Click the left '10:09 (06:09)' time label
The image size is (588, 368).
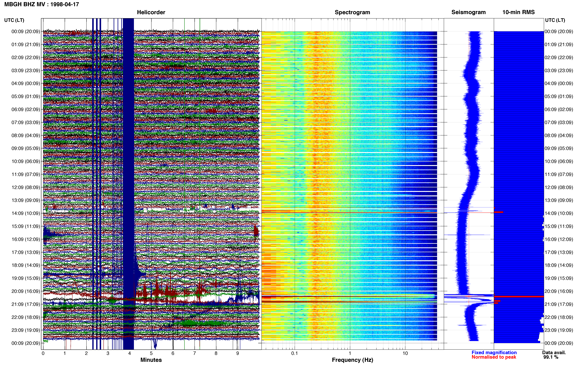click(26, 161)
